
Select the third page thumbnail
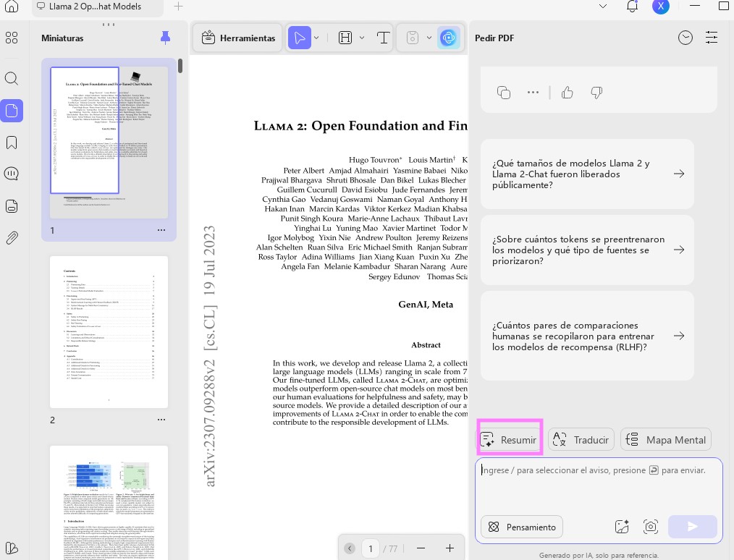tap(109, 502)
